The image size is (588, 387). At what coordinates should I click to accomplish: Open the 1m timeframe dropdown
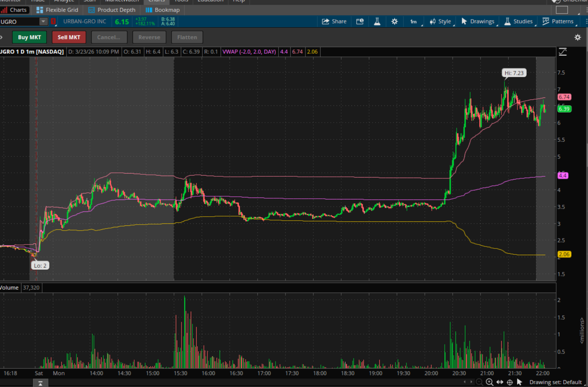click(414, 21)
